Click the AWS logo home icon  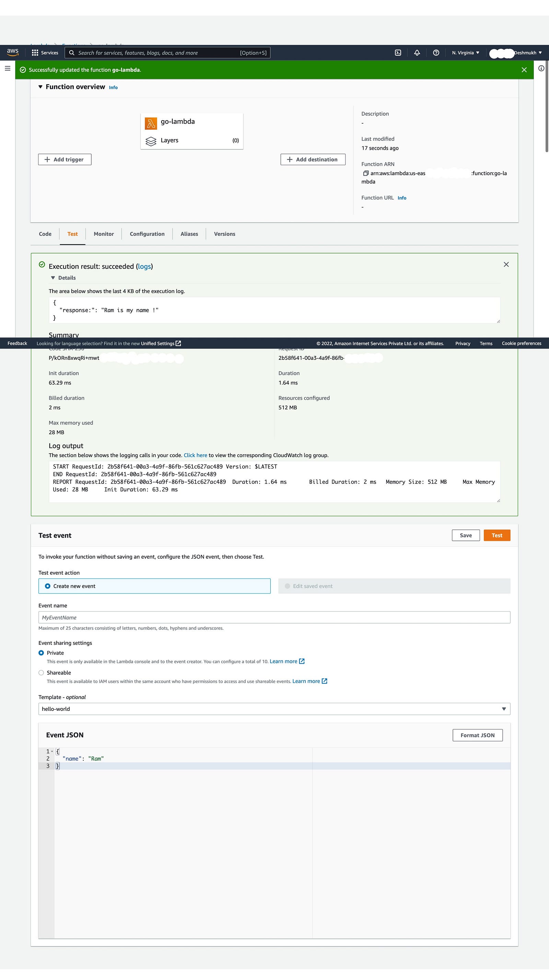click(x=13, y=53)
